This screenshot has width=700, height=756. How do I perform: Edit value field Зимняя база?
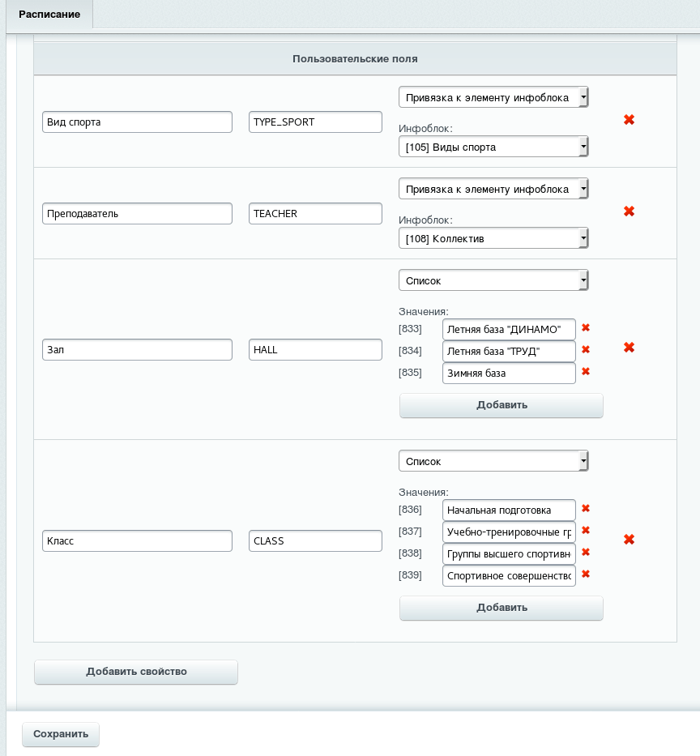(x=509, y=374)
